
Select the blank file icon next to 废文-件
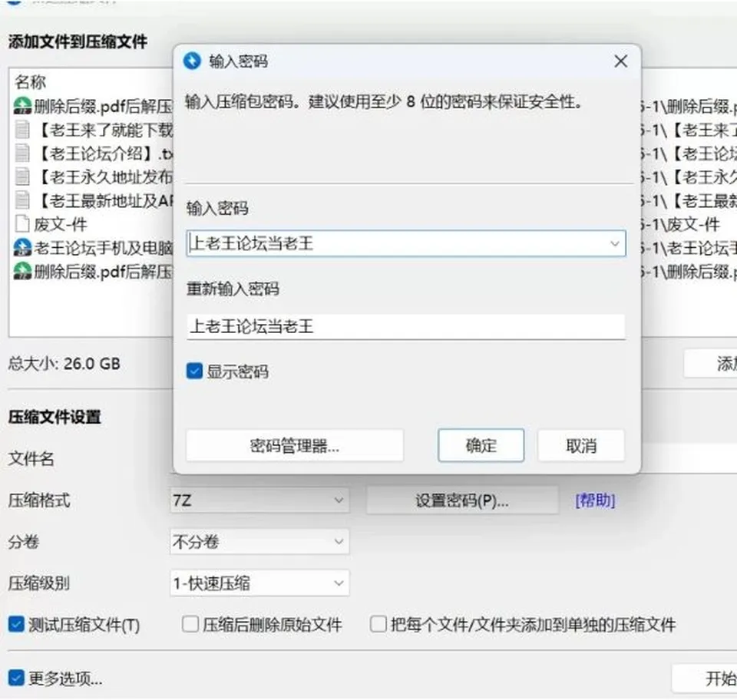click(x=22, y=224)
